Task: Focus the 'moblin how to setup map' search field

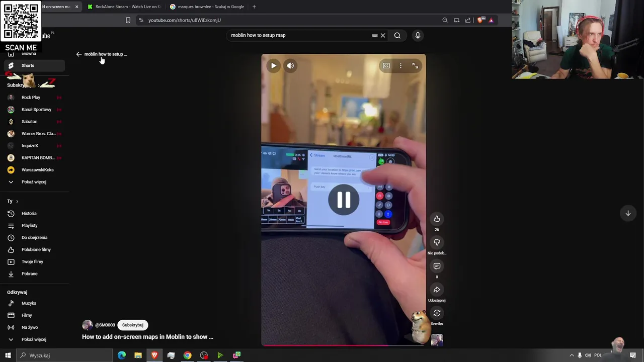Action: point(300,35)
